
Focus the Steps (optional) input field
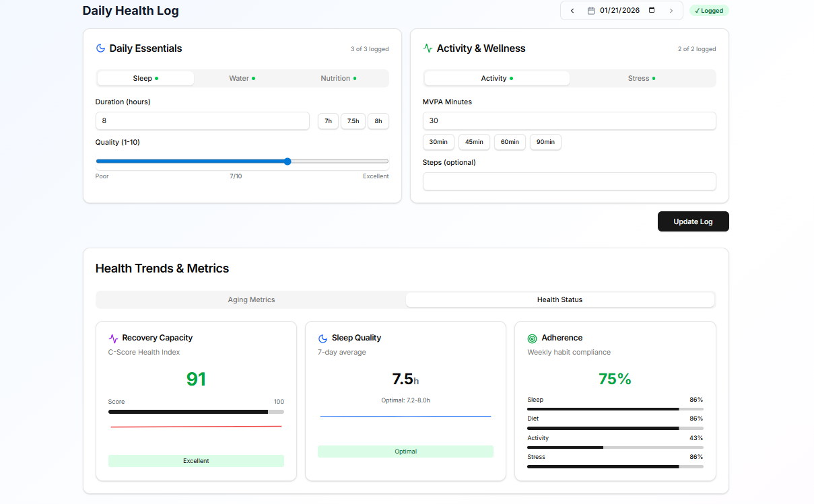tap(569, 182)
